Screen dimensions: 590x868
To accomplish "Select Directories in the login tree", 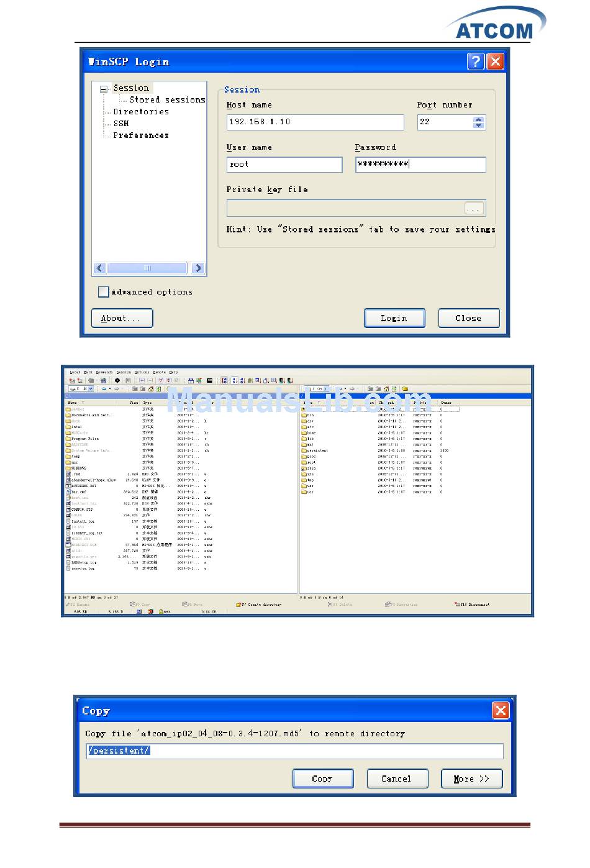I will coord(141,111).
